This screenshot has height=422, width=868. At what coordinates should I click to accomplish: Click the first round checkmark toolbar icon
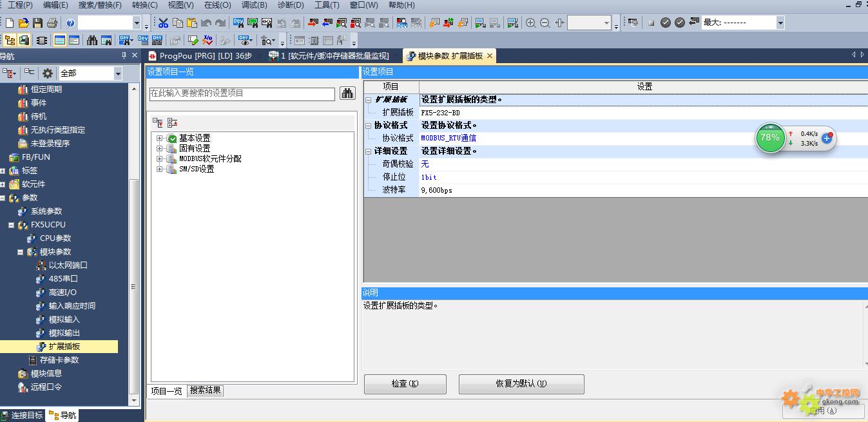(x=666, y=23)
